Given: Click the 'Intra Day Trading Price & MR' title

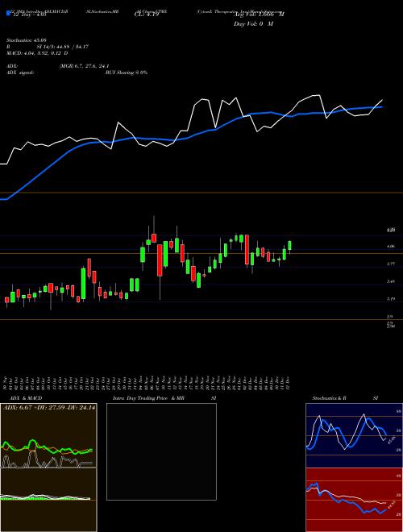Looking at the screenshot, I should [148, 398].
